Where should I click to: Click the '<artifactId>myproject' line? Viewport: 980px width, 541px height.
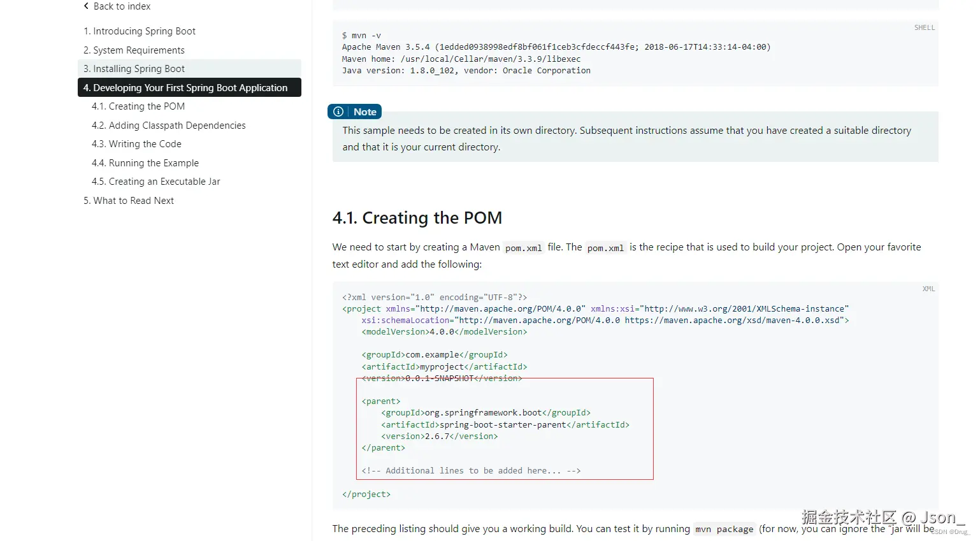click(445, 367)
